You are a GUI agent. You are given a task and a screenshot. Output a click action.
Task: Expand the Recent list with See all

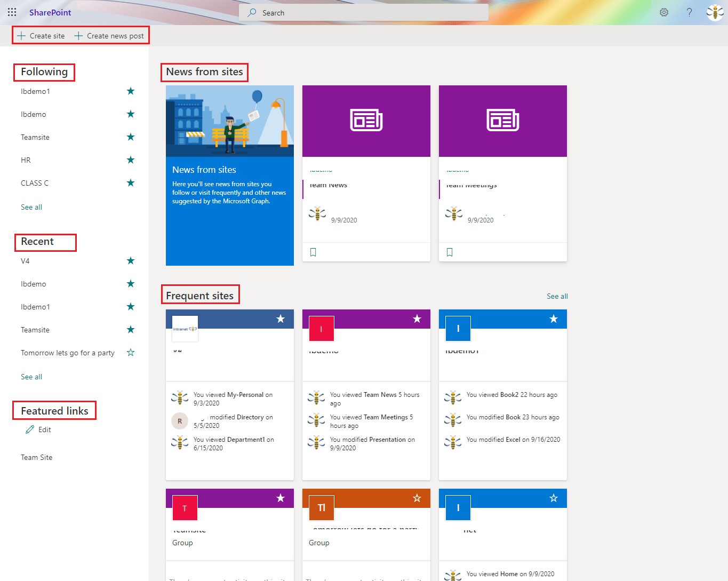pyautogui.click(x=31, y=376)
